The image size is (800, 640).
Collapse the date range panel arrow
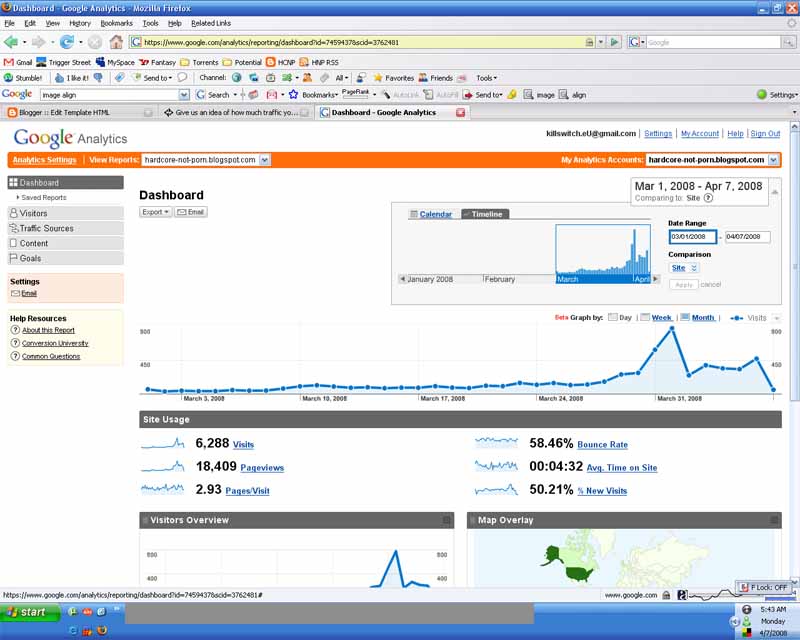774,192
